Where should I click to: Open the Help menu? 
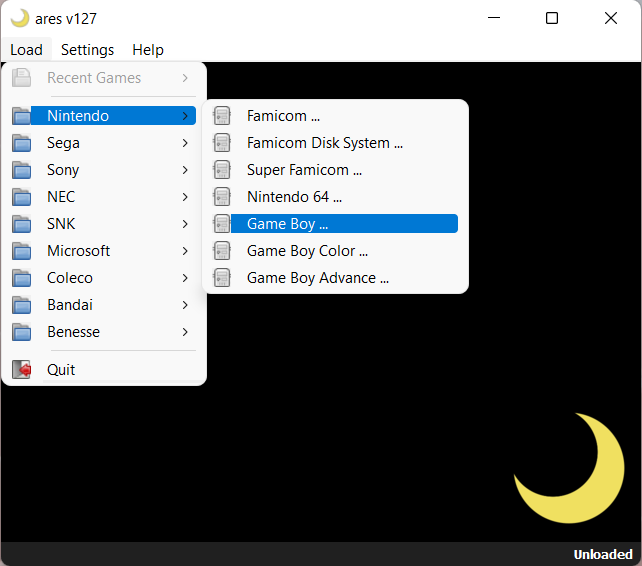click(x=148, y=50)
